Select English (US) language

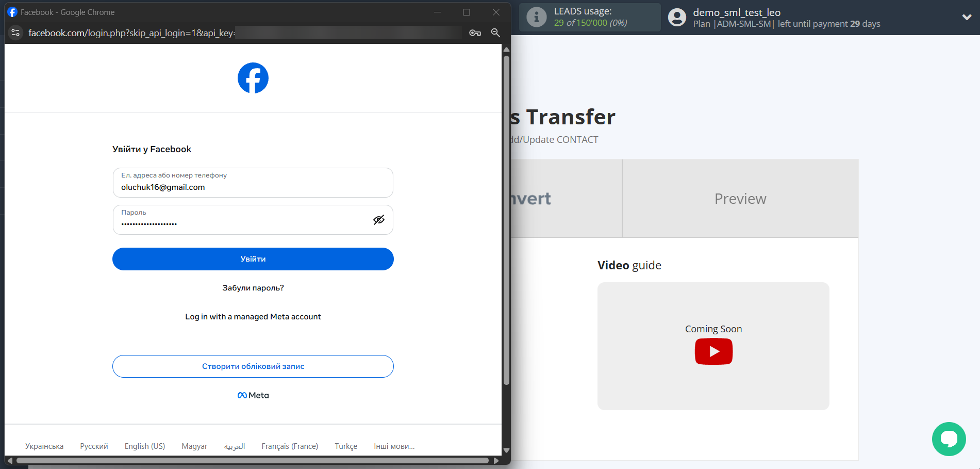[x=145, y=446]
